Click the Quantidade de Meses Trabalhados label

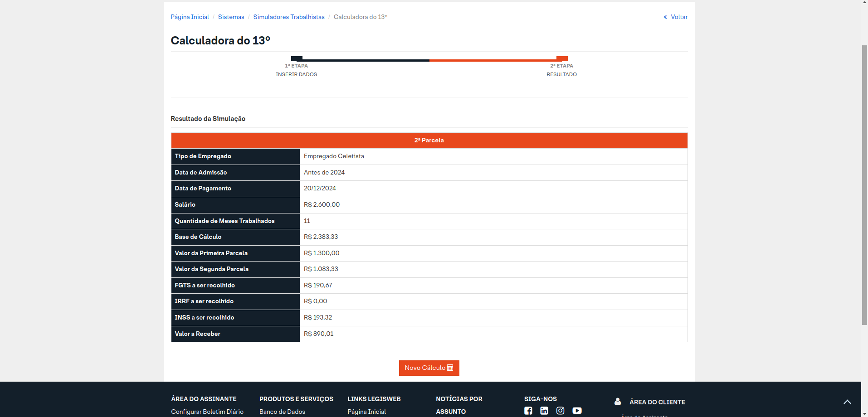(224, 221)
